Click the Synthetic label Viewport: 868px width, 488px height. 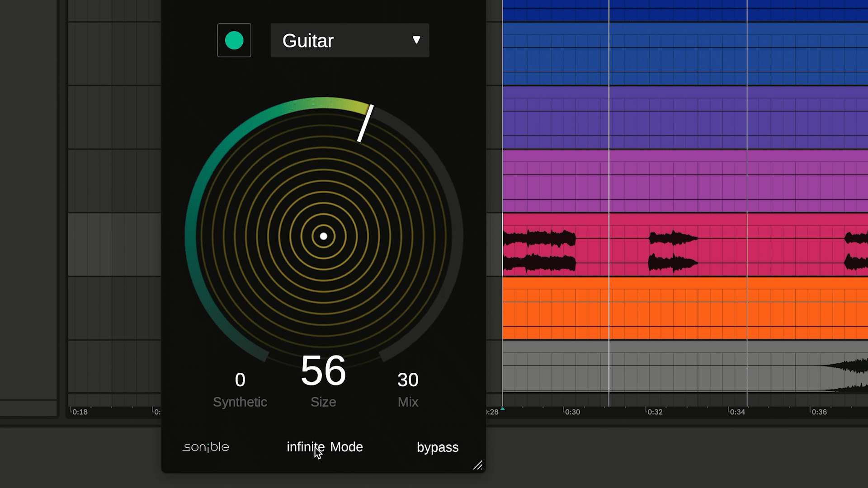(240, 402)
